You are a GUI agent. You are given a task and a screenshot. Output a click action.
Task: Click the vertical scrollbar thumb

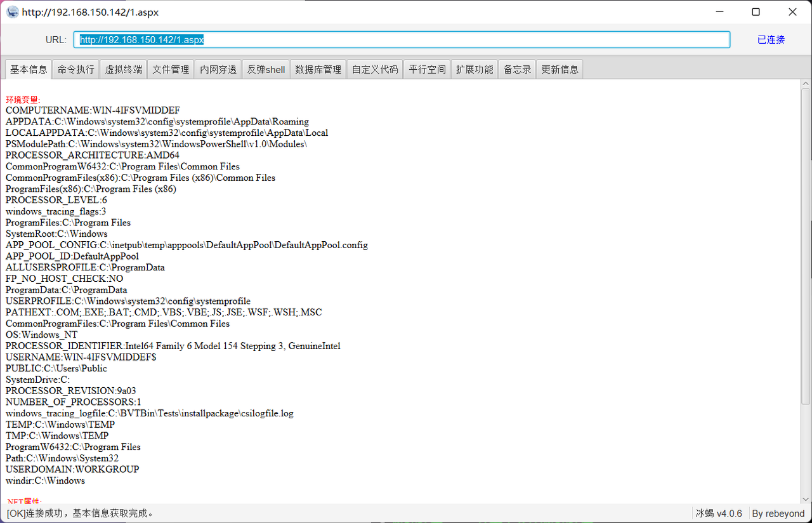pyautogui.click(x=806, y=247)
